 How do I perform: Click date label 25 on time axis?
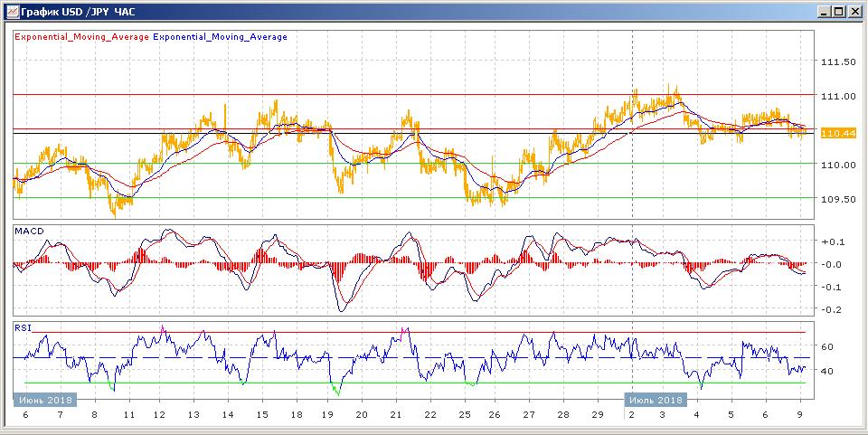(465, 414)
